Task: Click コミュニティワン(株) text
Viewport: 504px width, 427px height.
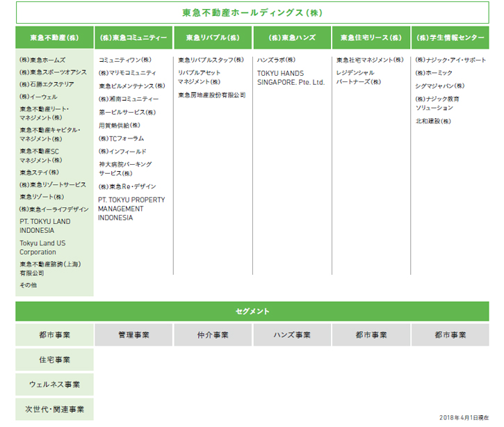Action: pos(124,60)
